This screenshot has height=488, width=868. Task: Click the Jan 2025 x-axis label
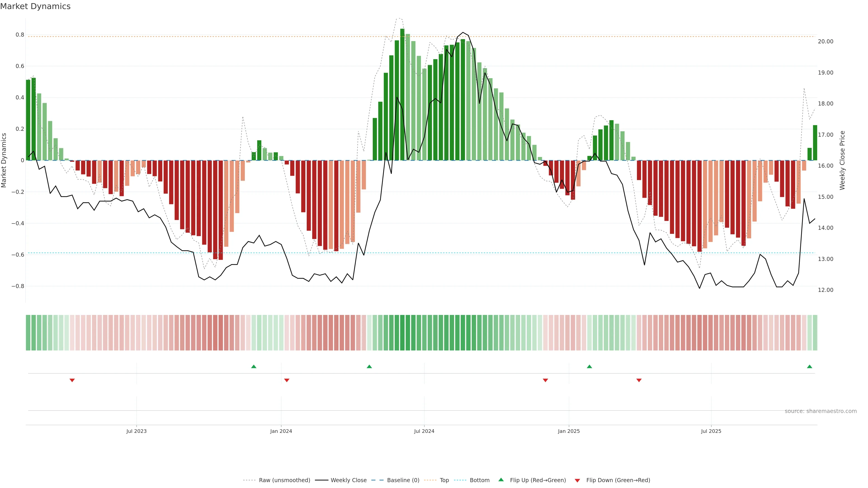(x=569, y=431)
